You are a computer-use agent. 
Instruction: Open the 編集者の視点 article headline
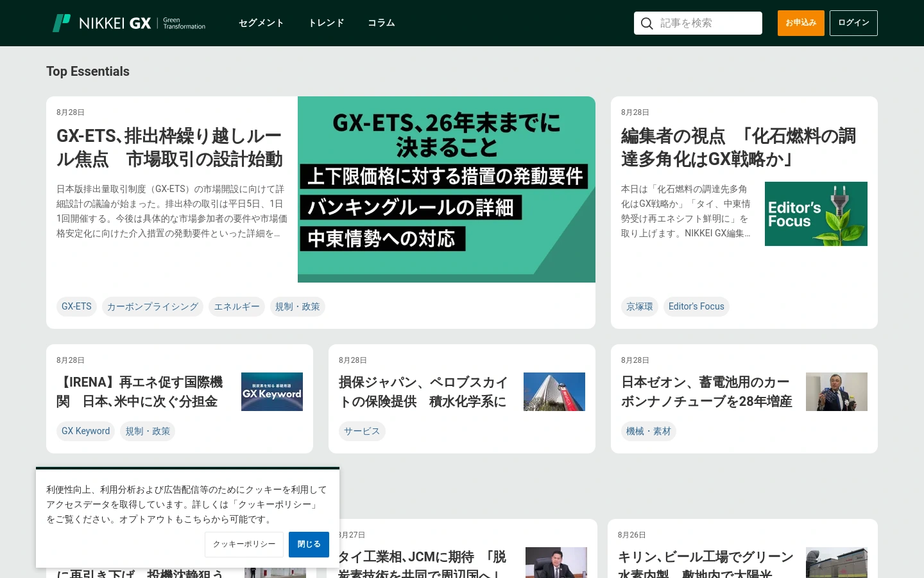click(x=739, y=148)
